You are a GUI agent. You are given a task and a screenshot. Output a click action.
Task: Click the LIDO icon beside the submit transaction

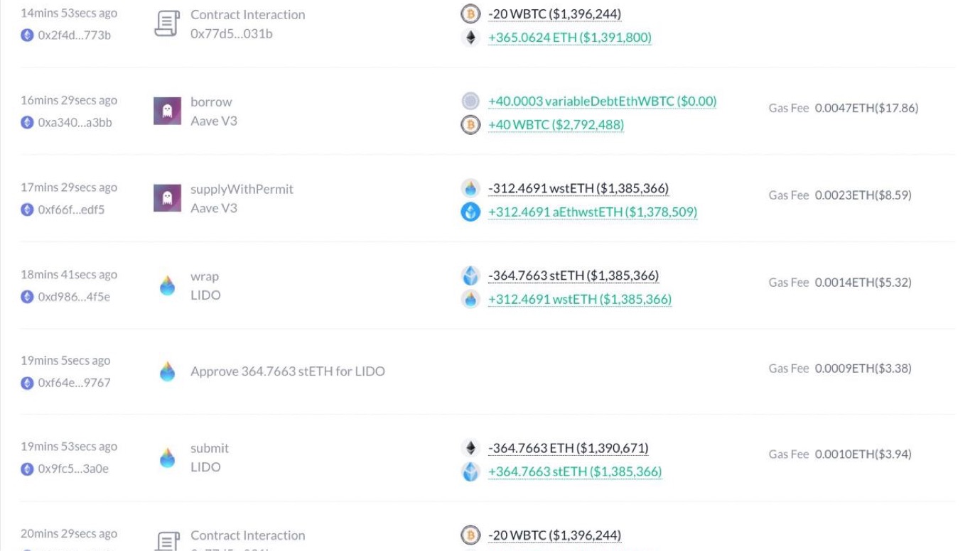tap(167, 457)
